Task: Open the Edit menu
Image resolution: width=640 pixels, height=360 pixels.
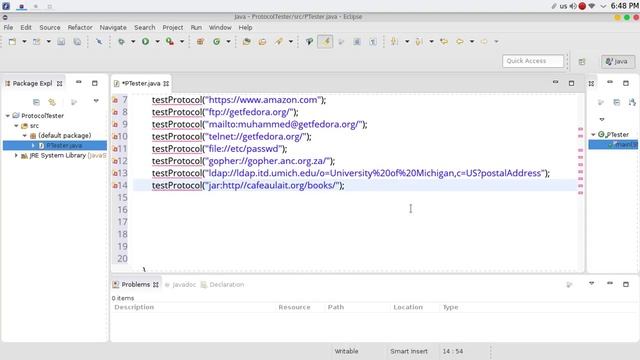Action: click(x=26, y=27)
